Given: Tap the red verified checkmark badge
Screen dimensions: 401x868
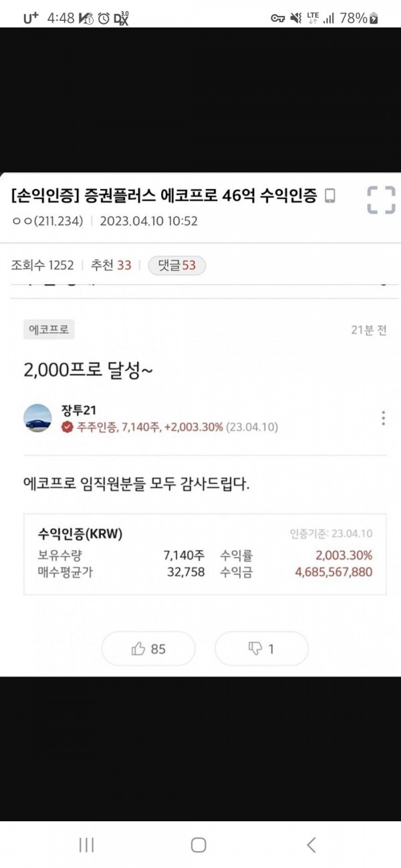Looking at the screenshot, I should (x=67, y=427).
